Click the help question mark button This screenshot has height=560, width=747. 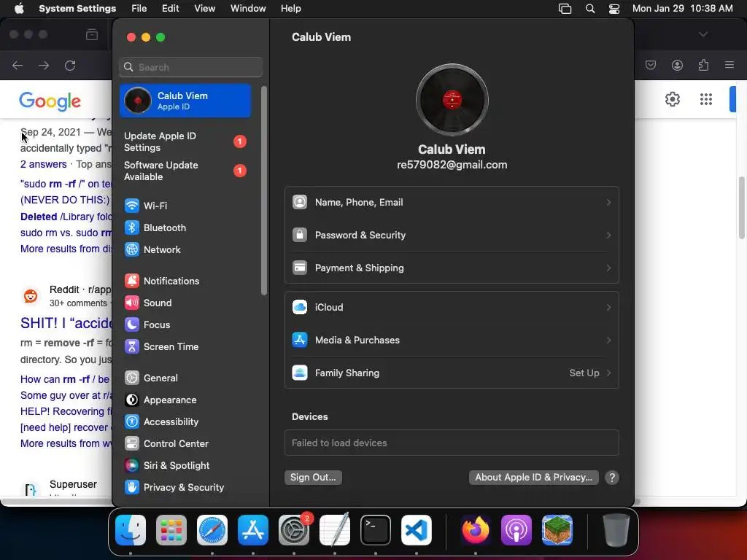coord(612,478)
